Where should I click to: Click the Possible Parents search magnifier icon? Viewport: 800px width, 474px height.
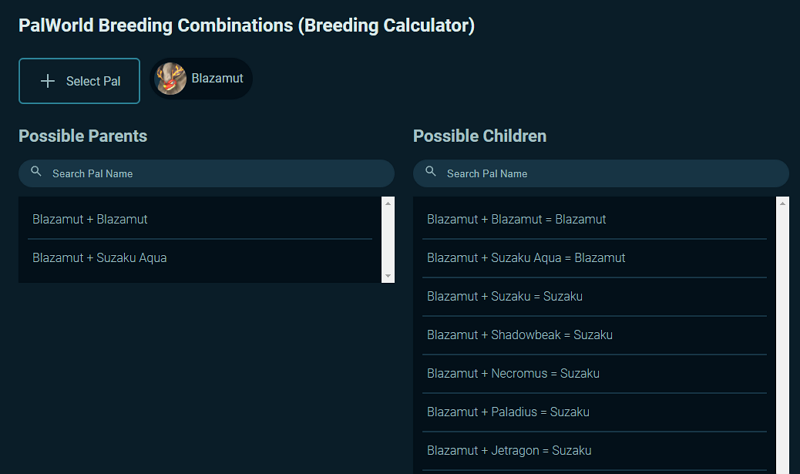click(x=37, y=172)
